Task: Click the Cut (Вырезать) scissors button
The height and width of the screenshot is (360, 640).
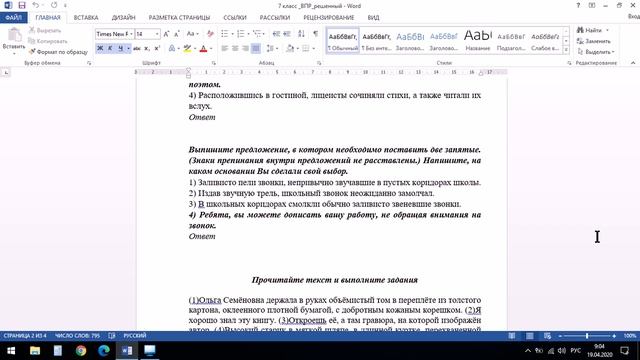Action: [x=44, y=31]
